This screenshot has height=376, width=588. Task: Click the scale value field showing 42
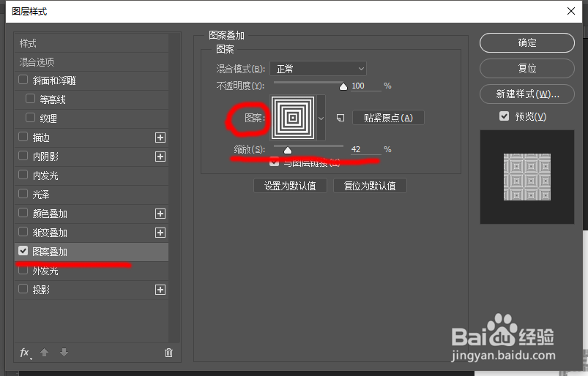pyautogui.click(x=365, y=149)
